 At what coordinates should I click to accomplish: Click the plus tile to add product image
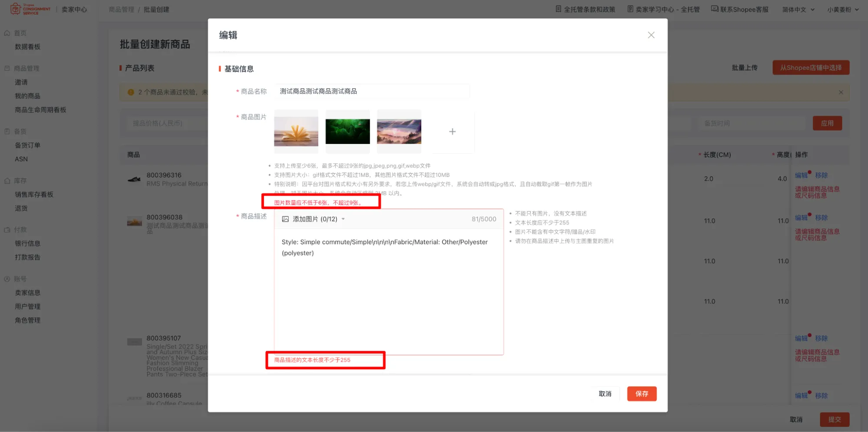[452, 131]
